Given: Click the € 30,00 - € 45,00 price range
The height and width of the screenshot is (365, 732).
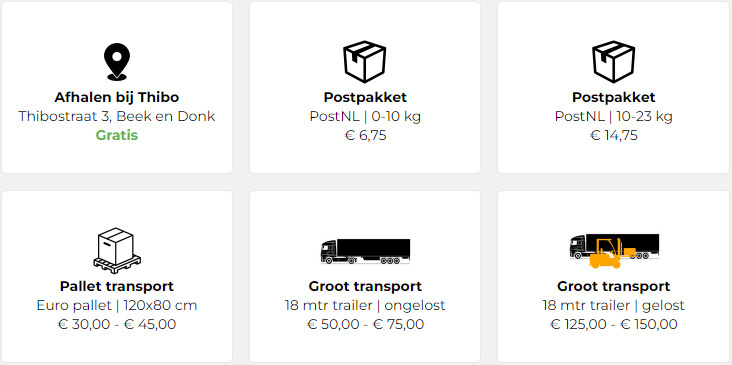Looking at the screenshot, I should 117,324.
